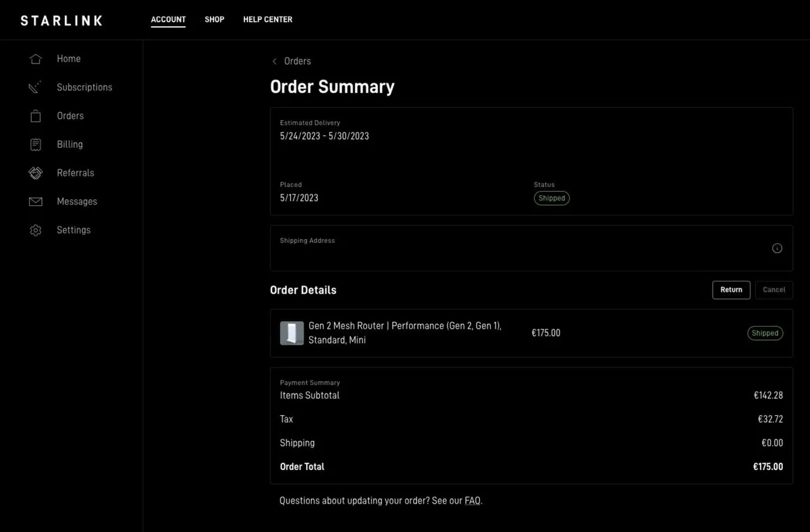
Task: Click the Messages envelope icon
Action: [36, 202]
